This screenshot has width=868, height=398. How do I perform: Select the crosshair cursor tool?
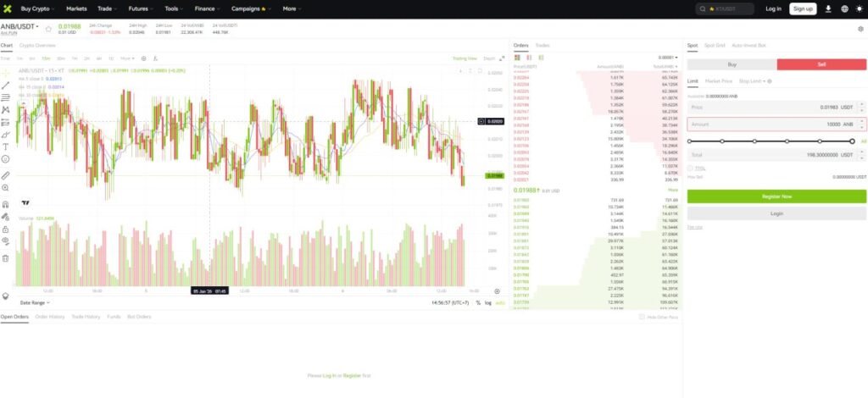point(6,73)
